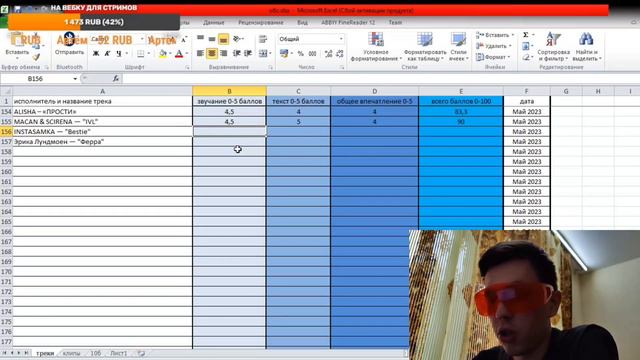640x360 pixels.
Task: Decrease decimal places
Action: [x=340, y=53]
